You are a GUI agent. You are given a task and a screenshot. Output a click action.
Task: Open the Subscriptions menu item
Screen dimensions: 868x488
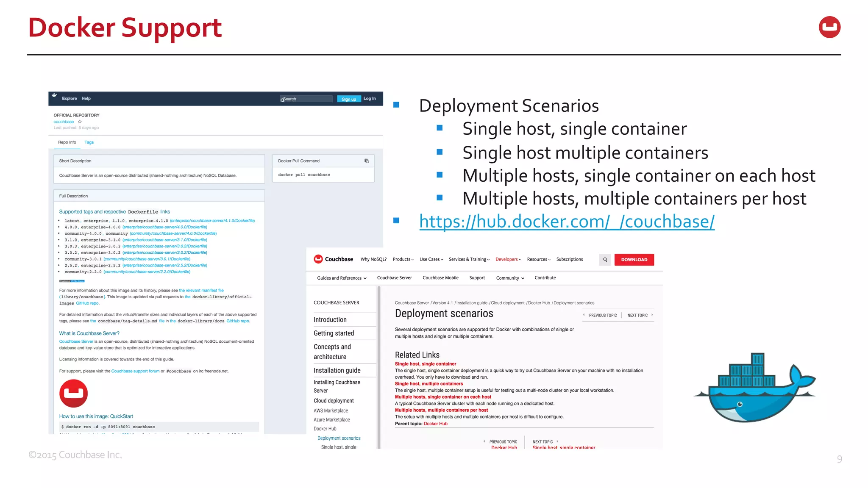[570, 260]
